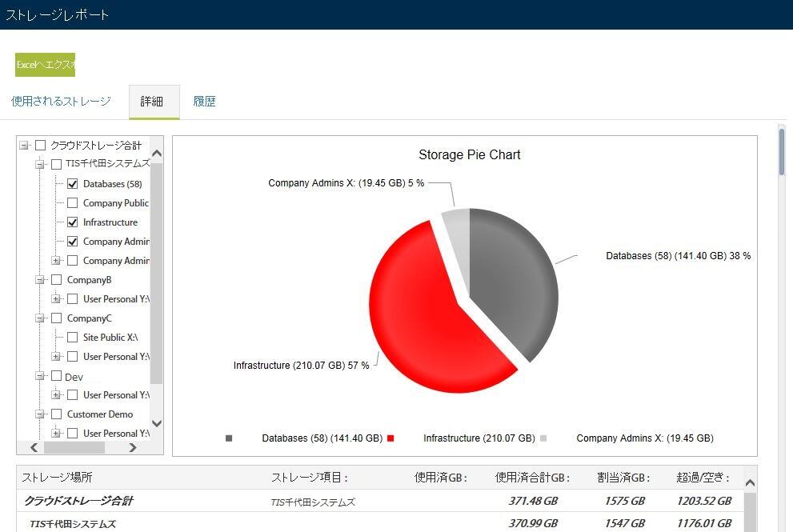Expand User Personal Y:\ under Dev
The height and width of the screenshot is (532, 793).
click(56, 395)
